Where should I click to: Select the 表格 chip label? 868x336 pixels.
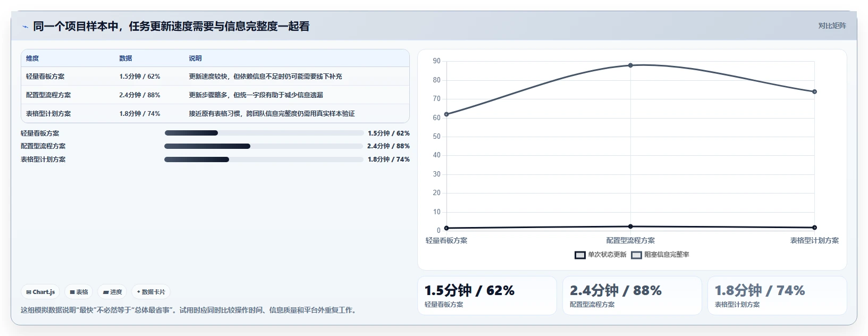[82, 292]
